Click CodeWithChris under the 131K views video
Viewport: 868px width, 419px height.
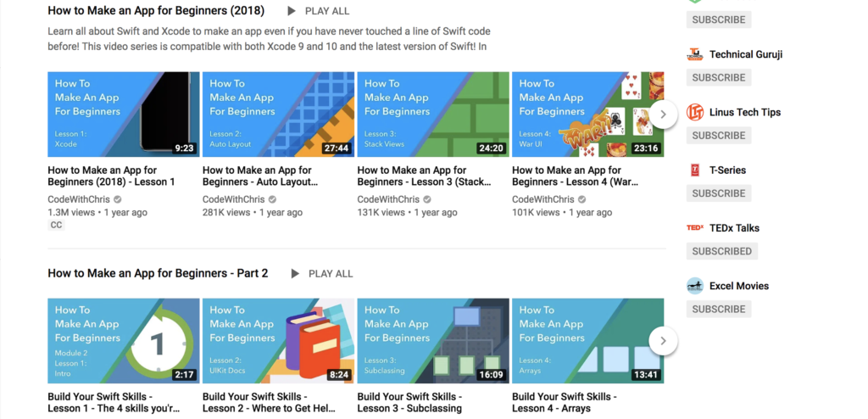click(x=388, y=199)
